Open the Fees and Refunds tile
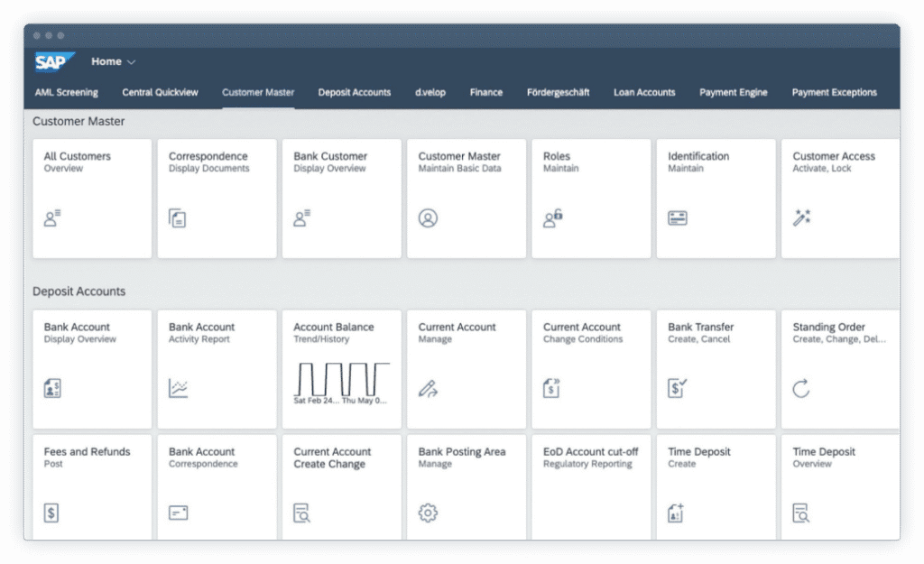 (92, 487)
